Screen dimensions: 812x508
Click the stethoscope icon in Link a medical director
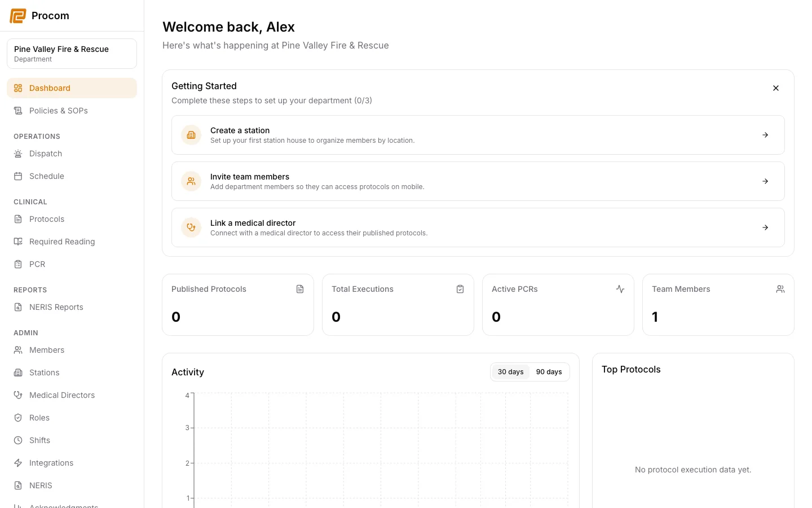tap(191, 227)
